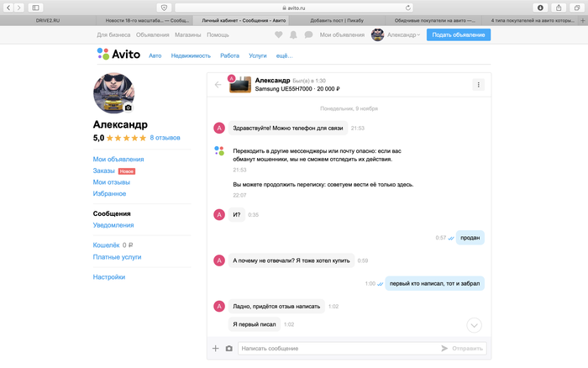
Task: Open the Недвижимость category
Action: [191, 55]
